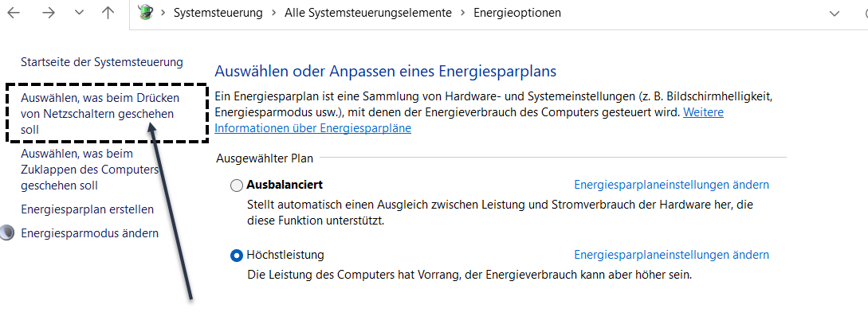Click the Back navigation arrow
868x336 pixels.
click(14, 13)
